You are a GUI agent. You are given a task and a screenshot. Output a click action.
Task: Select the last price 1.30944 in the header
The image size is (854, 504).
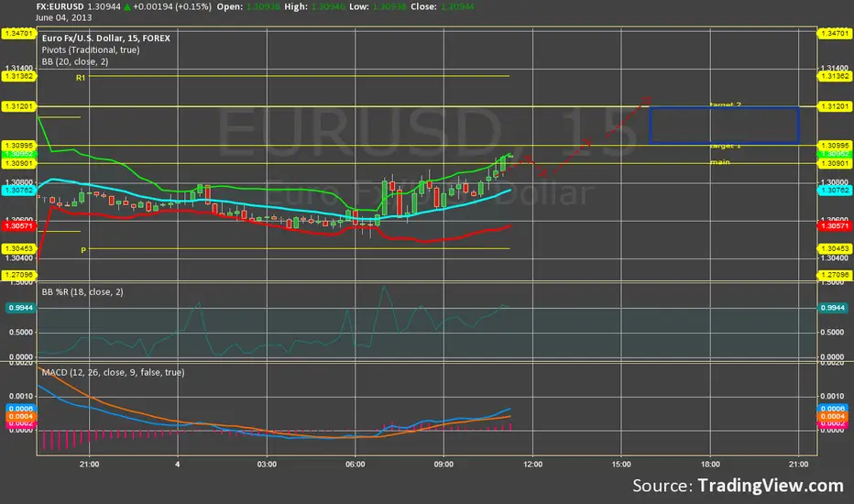(104, 6)
